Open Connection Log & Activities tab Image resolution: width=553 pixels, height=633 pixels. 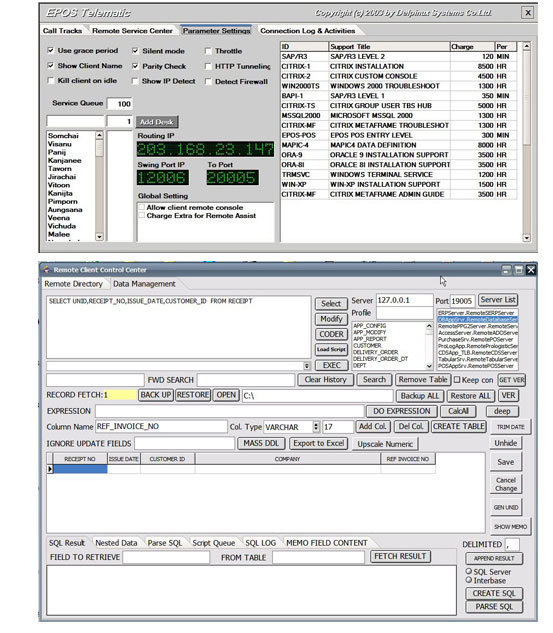click(308, 31)
